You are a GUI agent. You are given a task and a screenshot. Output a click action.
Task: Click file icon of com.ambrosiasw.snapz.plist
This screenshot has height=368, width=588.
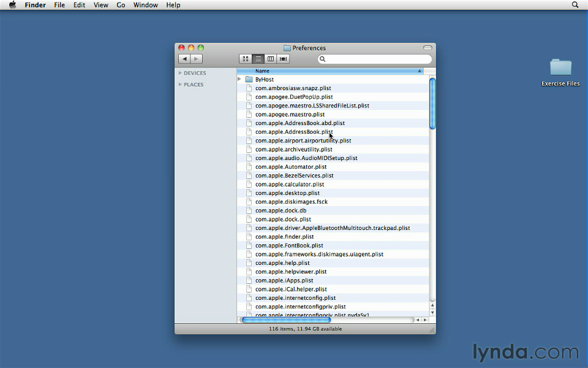click(x=249, y=88)
